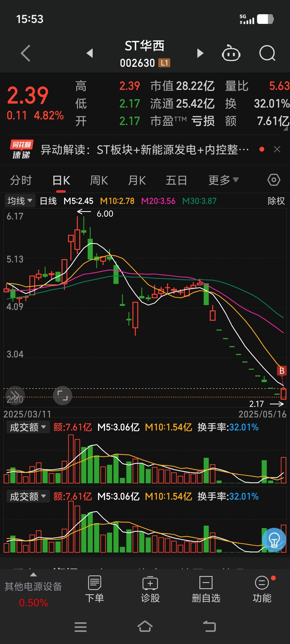This screenshot has width=290, height=644.
Task: Toggle 除权 adjustment setting
Action: tap(276, 201)
